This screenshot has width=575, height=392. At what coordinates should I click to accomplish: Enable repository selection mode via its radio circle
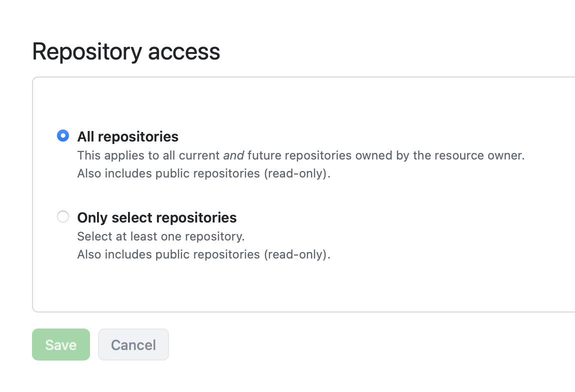click(x=63, y=216)
